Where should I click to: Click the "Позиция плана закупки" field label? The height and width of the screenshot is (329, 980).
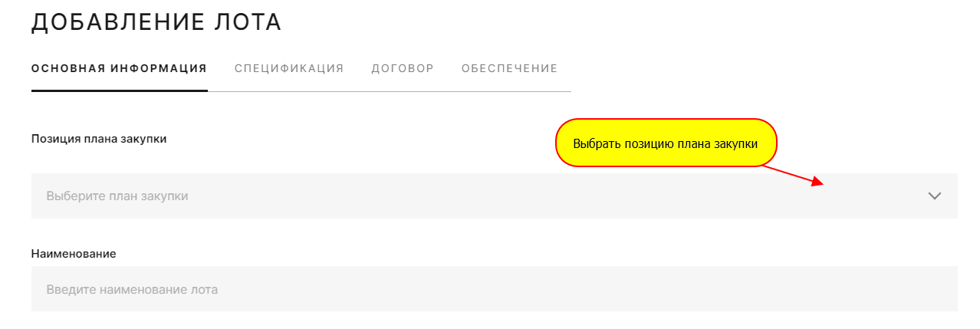(99, 139)
